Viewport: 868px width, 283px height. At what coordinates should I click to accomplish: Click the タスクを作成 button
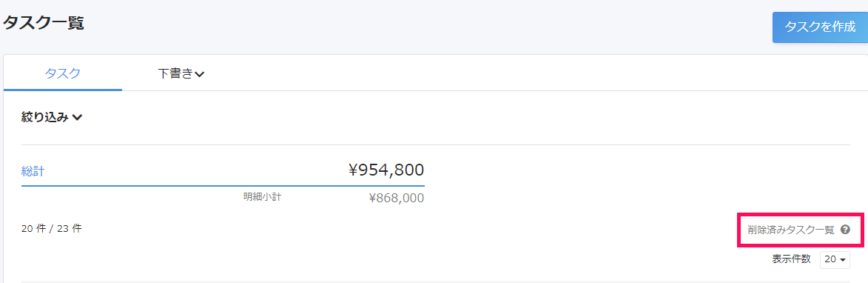coord(820,27)
